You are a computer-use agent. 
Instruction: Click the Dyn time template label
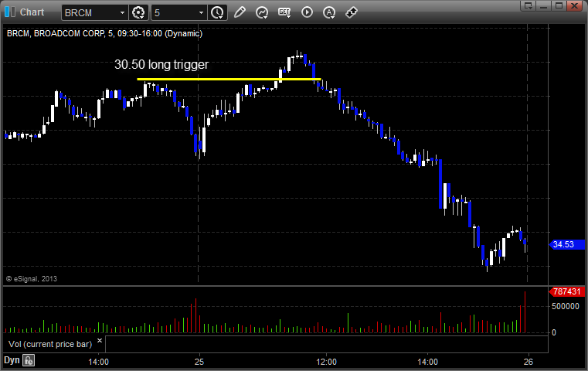12,360
